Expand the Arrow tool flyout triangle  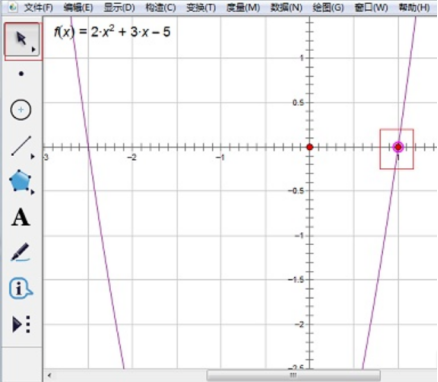(33, 50)
